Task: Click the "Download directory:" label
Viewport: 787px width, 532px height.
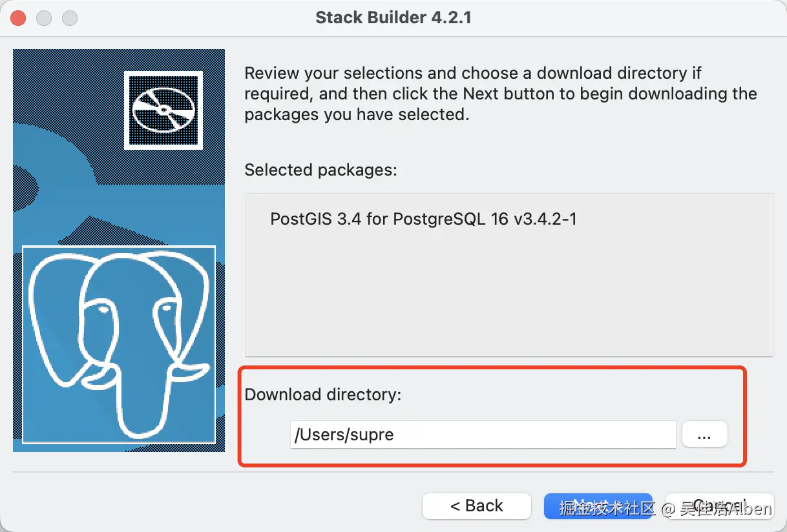Action: [323, 394]
